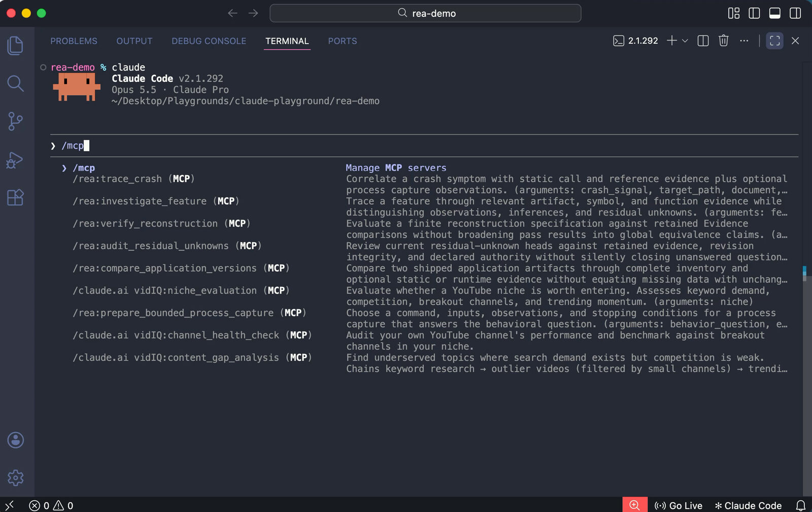
Task: Show errors and warnings count
Action: click(51, 505)
